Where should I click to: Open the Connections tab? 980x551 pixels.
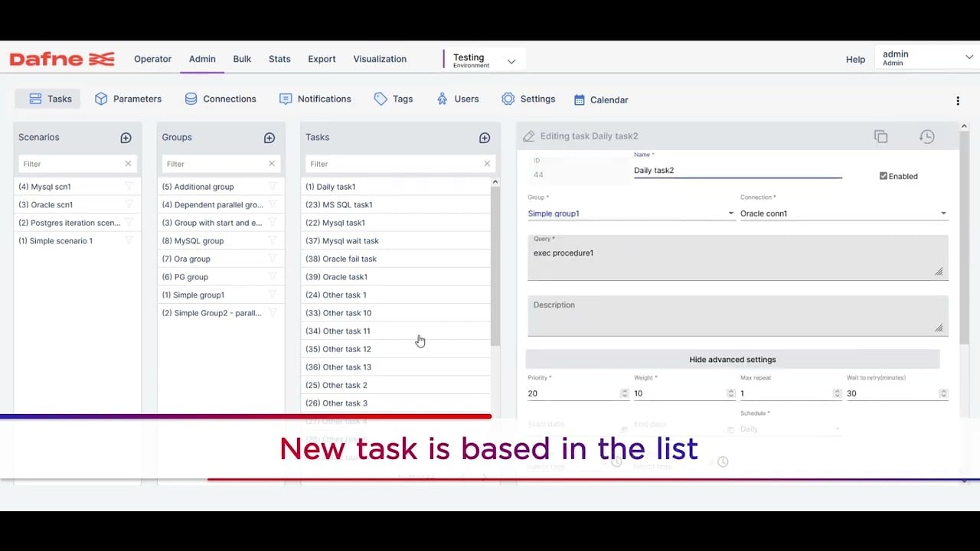pyautogui.click(x=220, y=99)
